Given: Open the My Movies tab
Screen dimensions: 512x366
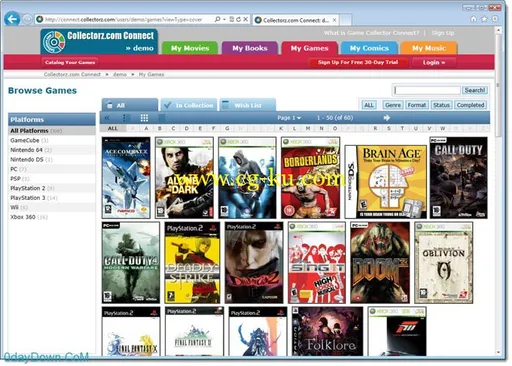Looking at the screenshot, I should (x=190, y=48).
